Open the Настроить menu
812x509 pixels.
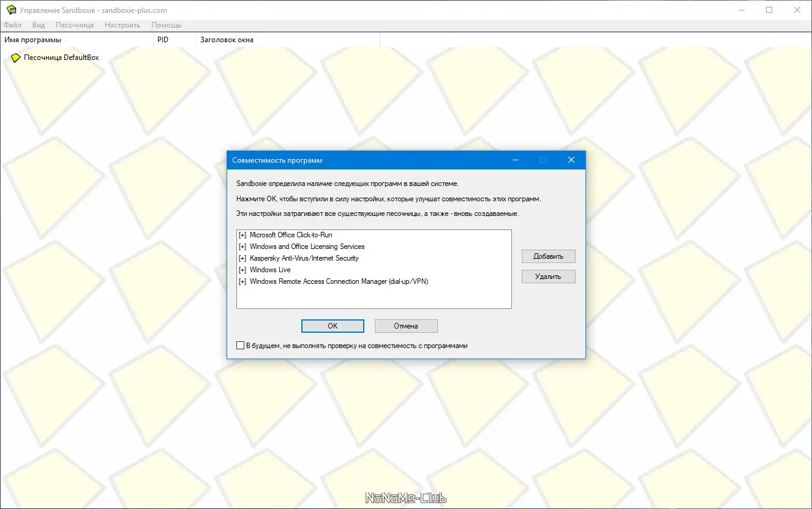click(x=122, y=25)
